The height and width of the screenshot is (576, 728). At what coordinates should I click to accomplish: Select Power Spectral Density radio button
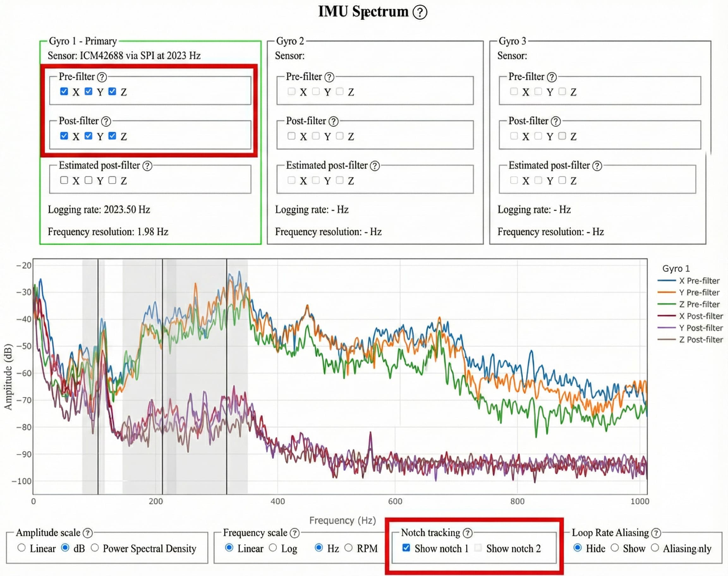click(x=95, y=548)
